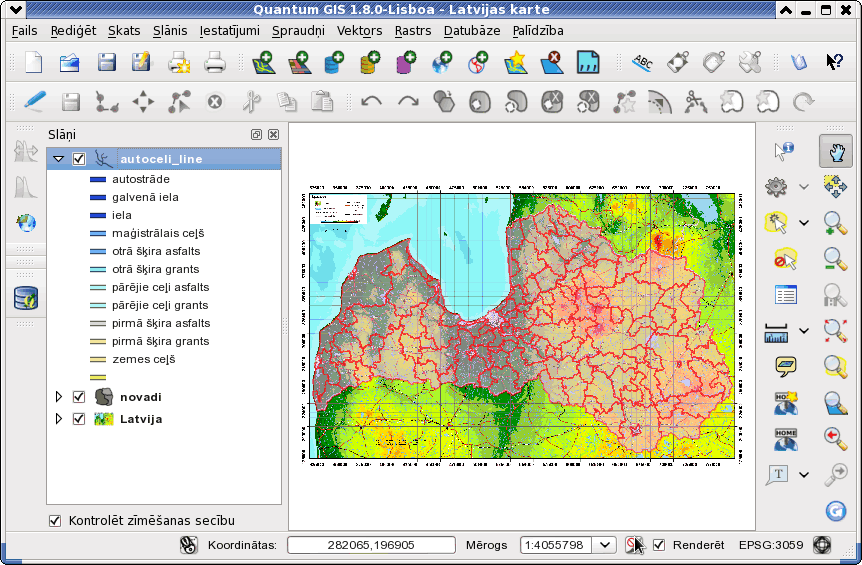The width and height of the screenshot is (862, 565).
Task: Click the Save Project As icon
Action: pos(141,62)
